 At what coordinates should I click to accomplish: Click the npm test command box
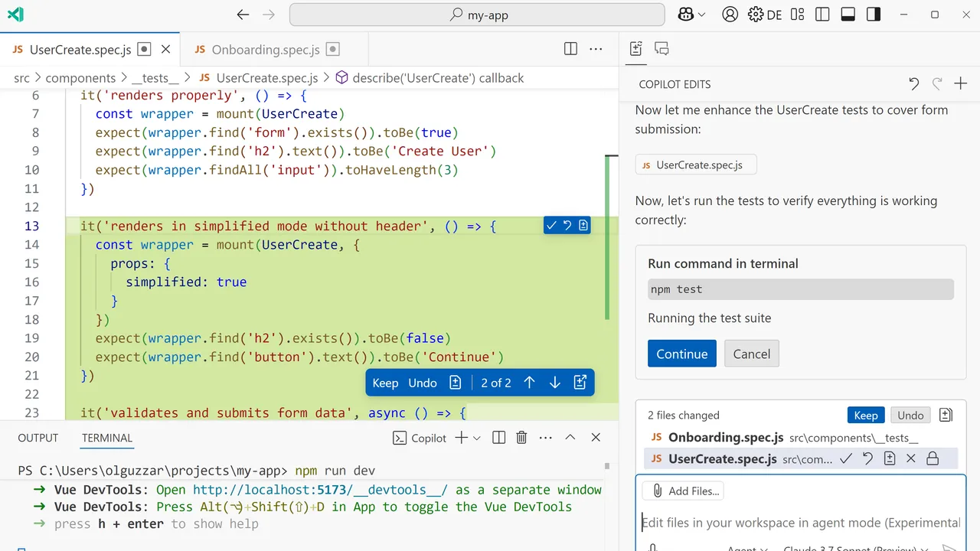[x=801, y=289]
